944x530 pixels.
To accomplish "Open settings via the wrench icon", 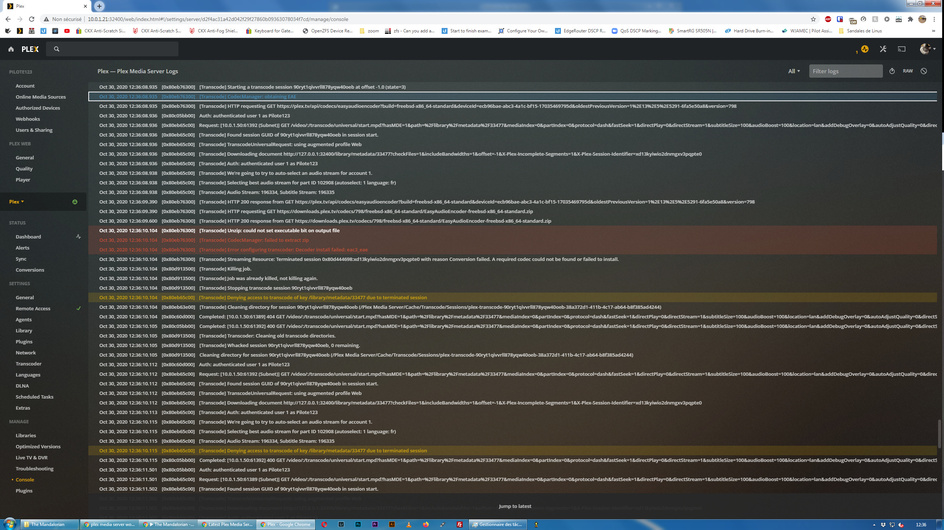I will pos(883,49).
